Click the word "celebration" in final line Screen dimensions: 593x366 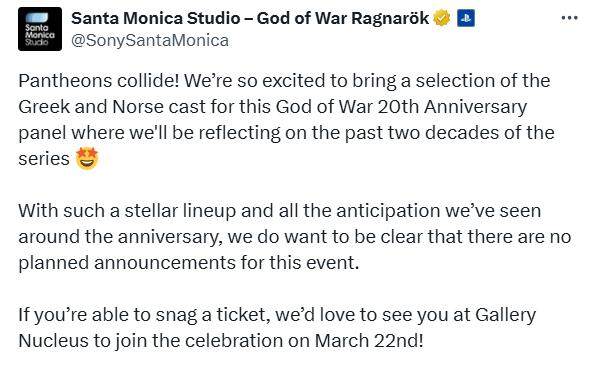pyautogui.click(x=234, y=341)
